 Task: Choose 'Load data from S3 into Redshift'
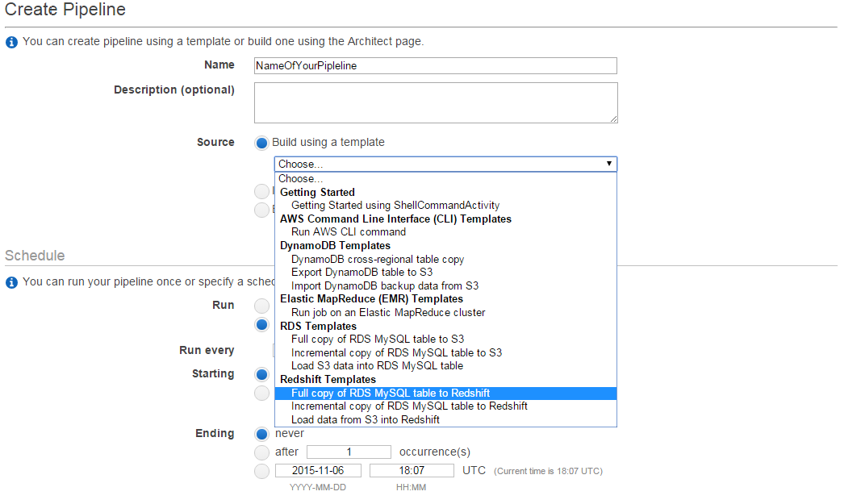pyautogui.click(x=366, y=419)
